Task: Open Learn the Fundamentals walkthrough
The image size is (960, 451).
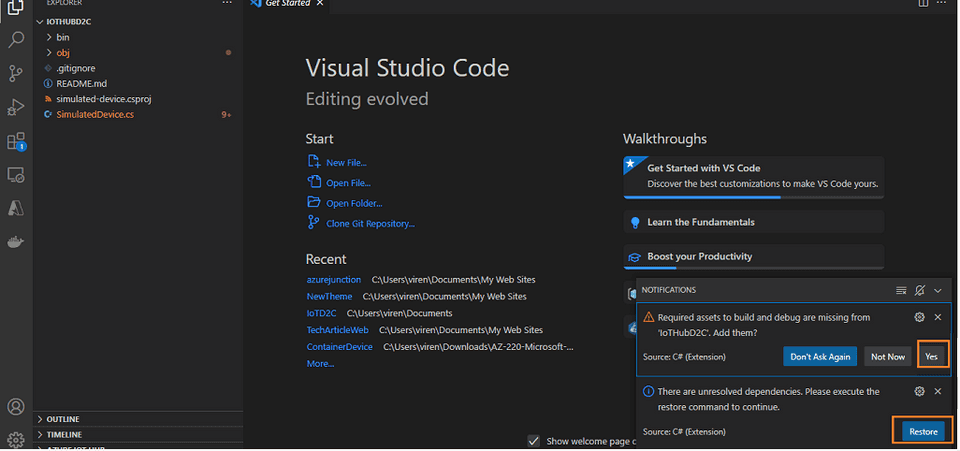Action: tap(754, 222)
